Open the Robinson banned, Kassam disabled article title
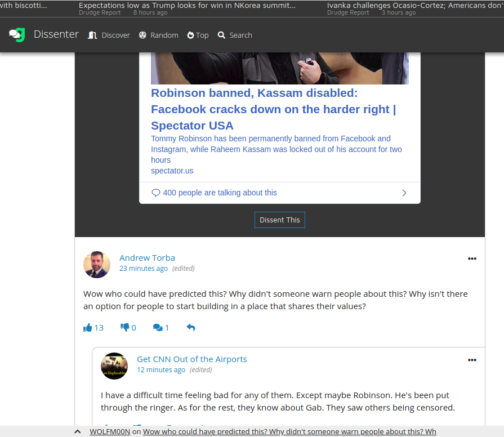Viewport: 504px width, 437px height. tap(274, 109)
